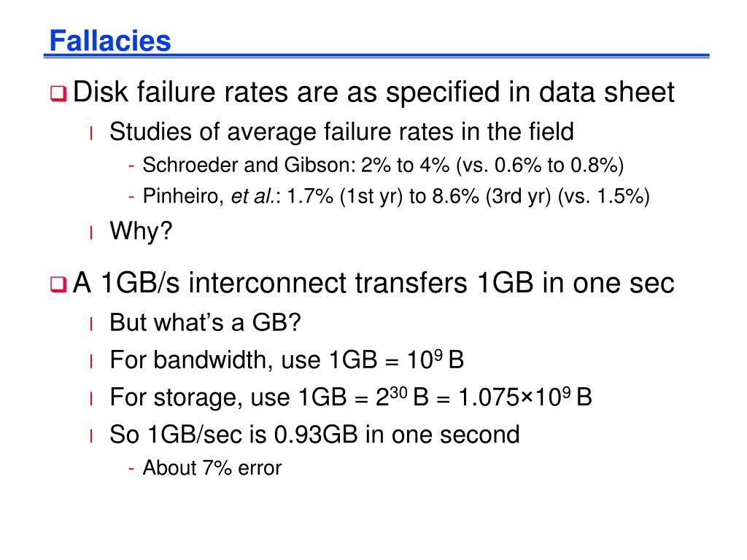
Task: Click the Schroeder and Gibson line
Action: tap(383, 165)
